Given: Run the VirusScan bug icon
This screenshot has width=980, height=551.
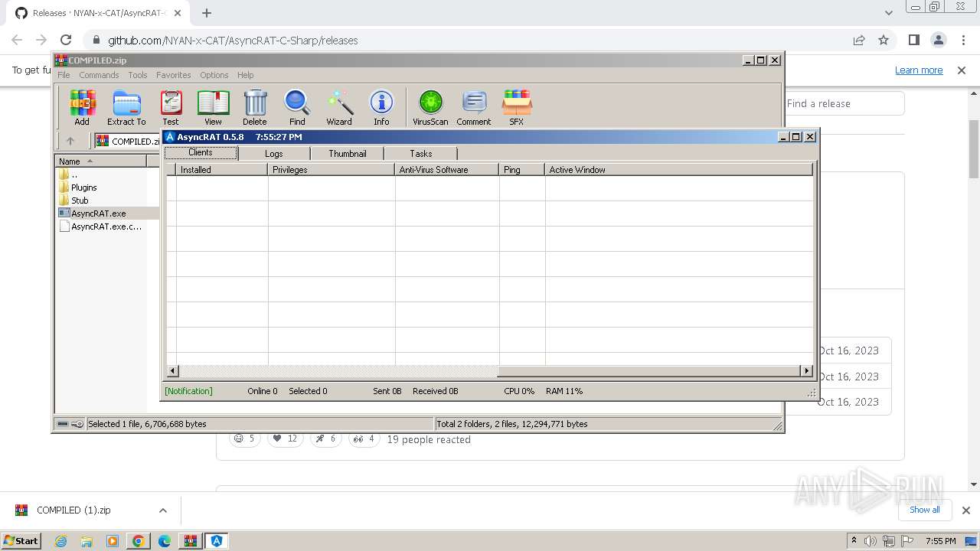Looking at the screenshot, I should pos(430,107).
